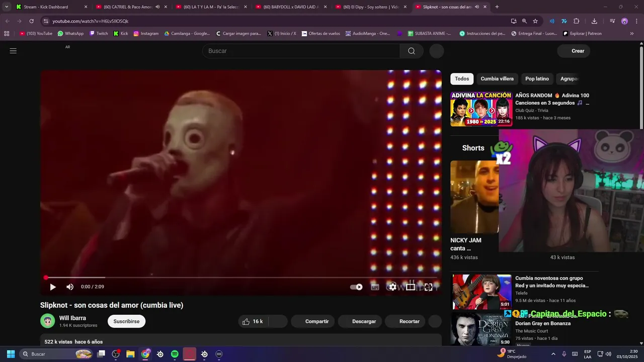The width and height of the screenshot is (644, 362).
Task: Open Chrome from the taskbar
Action: tap(145, 354)
